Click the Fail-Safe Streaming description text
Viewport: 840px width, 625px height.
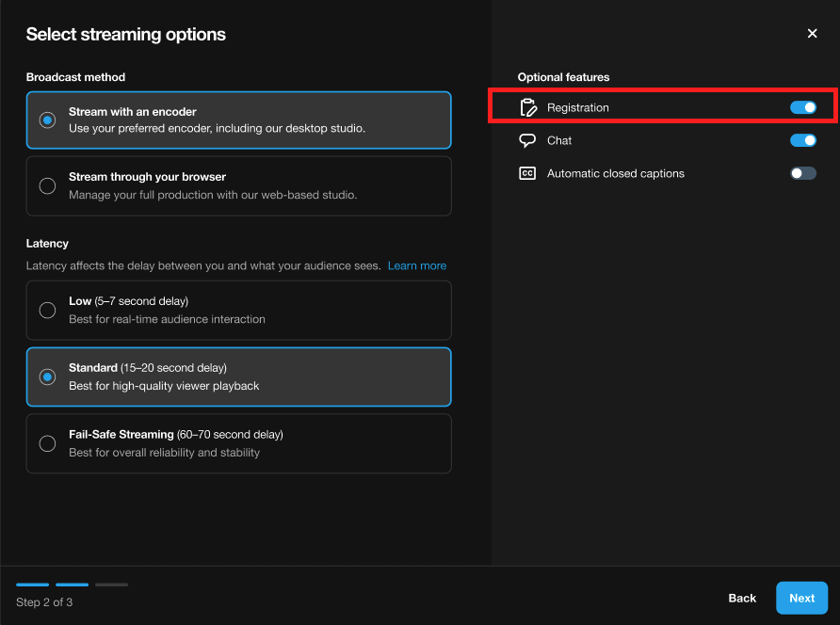pyautogui.click(x=164, y=453)
